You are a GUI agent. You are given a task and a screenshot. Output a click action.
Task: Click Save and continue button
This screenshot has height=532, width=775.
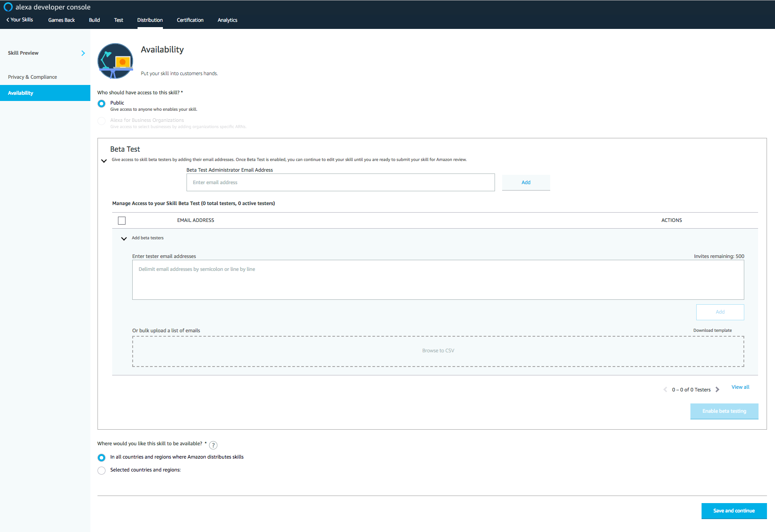734,511
